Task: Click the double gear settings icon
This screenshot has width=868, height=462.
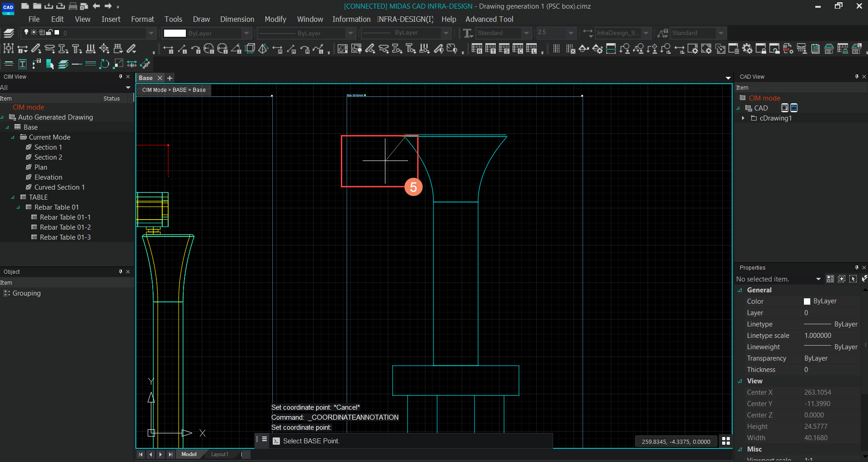Action: point(747,49)
